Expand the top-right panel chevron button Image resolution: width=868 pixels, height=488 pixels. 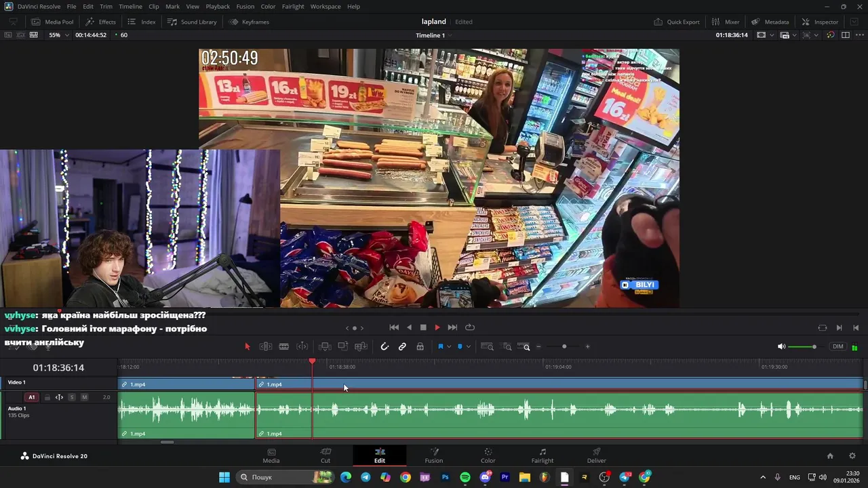854,22
